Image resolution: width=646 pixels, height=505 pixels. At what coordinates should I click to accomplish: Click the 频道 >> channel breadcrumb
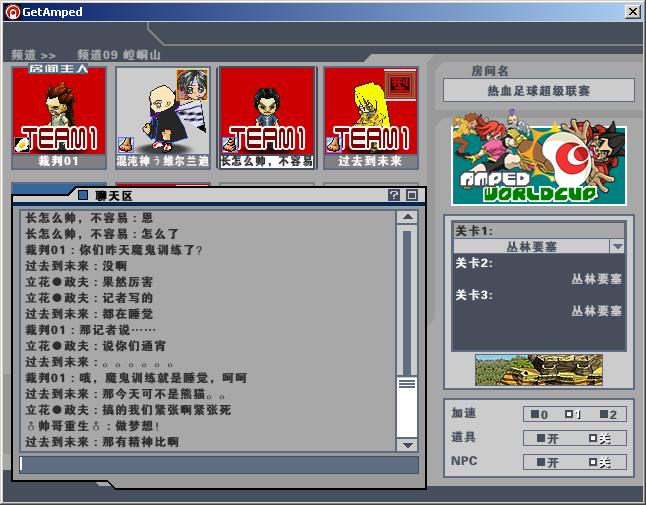click(34, 54)
